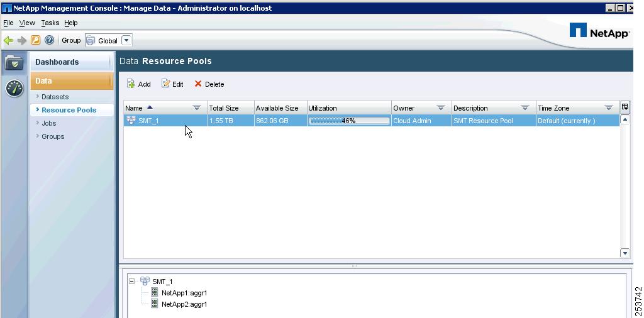Screen dimensions: 644x318
Task: Open the Owner column filter dropdown
Action: point(441,108)
